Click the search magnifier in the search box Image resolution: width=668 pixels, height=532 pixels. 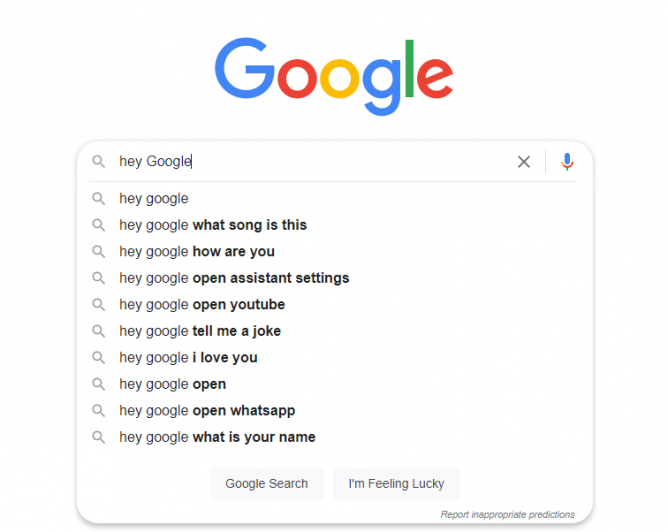(x=98, y=161)
